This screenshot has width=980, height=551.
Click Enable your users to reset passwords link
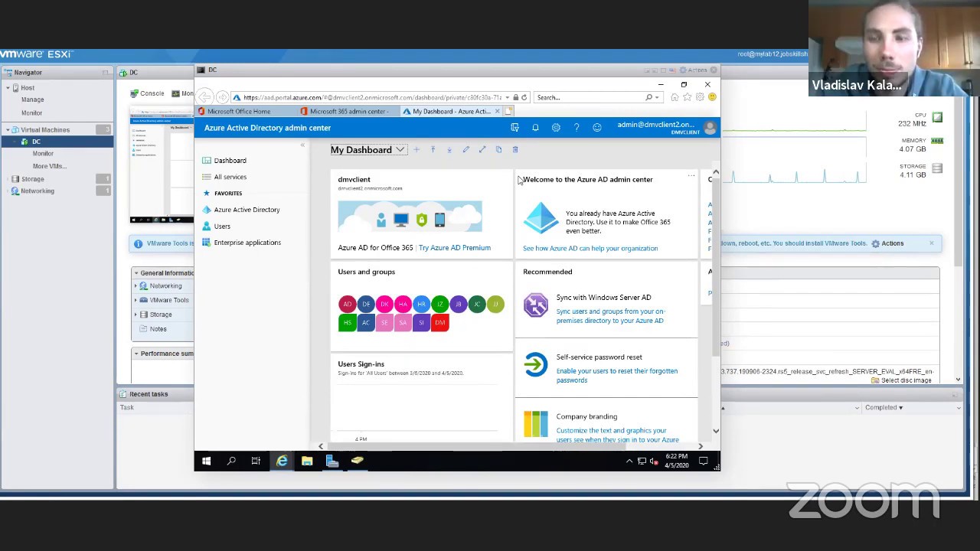[x=617, y=376]
